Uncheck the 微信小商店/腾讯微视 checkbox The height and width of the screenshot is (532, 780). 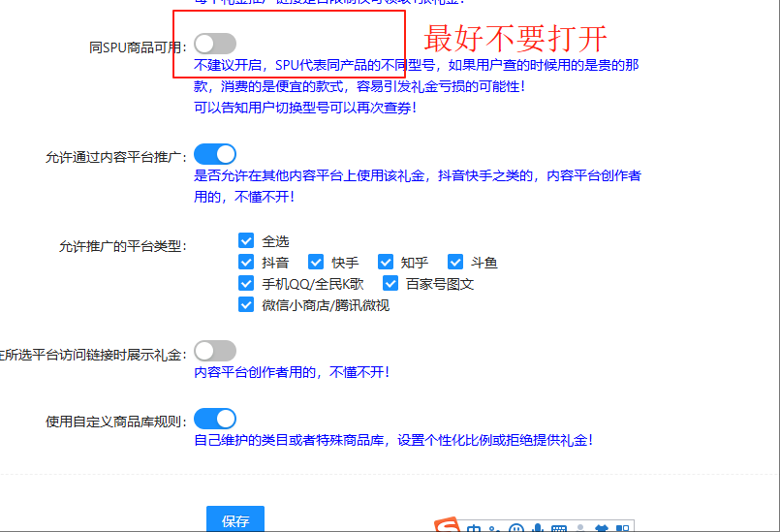pyautogui.click(x=246, y=304)
